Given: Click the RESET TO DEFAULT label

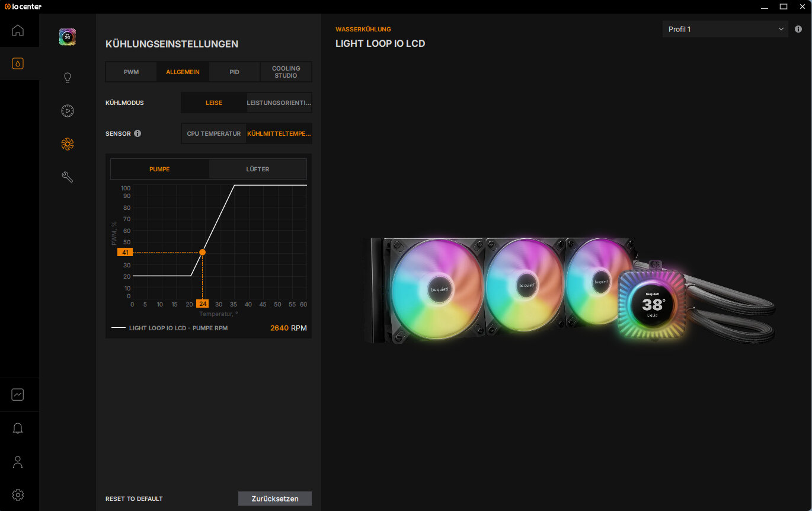Looking at the screenshot, I should [x=134, y=499].
